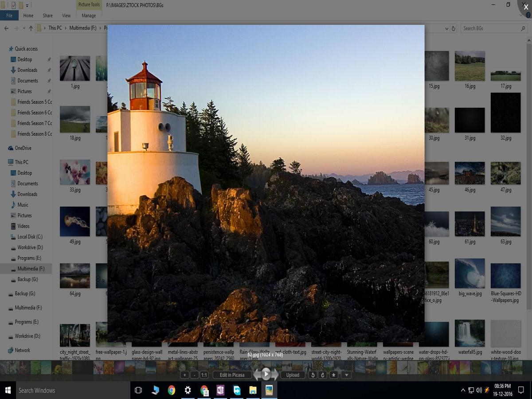Open the viewer options dropdown arrow
Viewport: 532px width, 399px height.
coord(346,375)
